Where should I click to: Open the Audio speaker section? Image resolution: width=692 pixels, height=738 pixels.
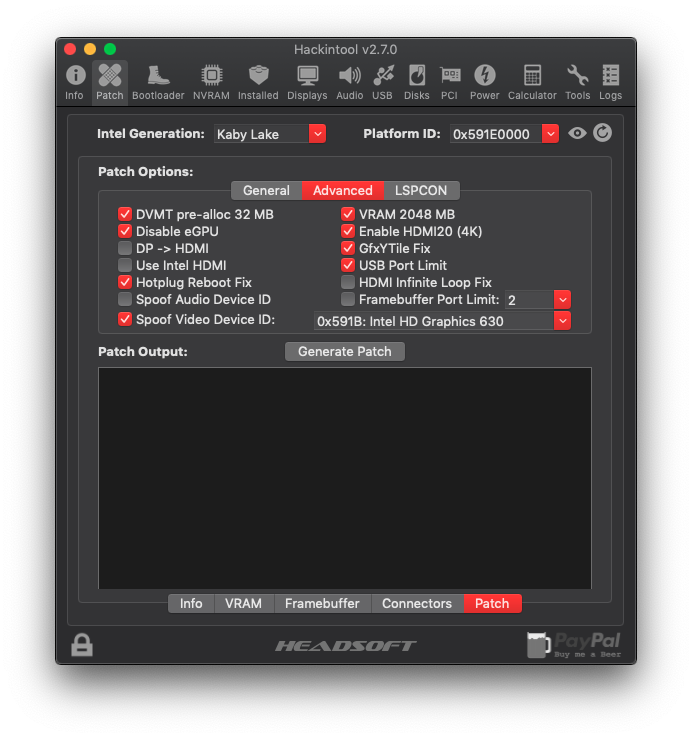coord(350,83)
